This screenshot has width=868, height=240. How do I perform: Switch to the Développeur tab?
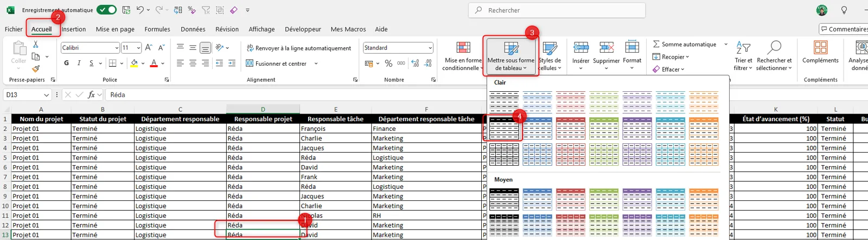pos(303,29)
